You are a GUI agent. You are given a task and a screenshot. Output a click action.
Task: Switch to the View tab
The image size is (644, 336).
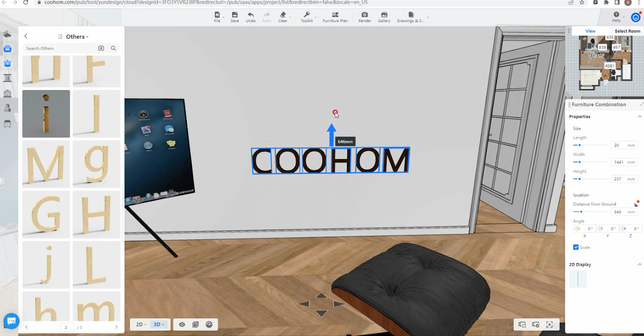[590, 31]
